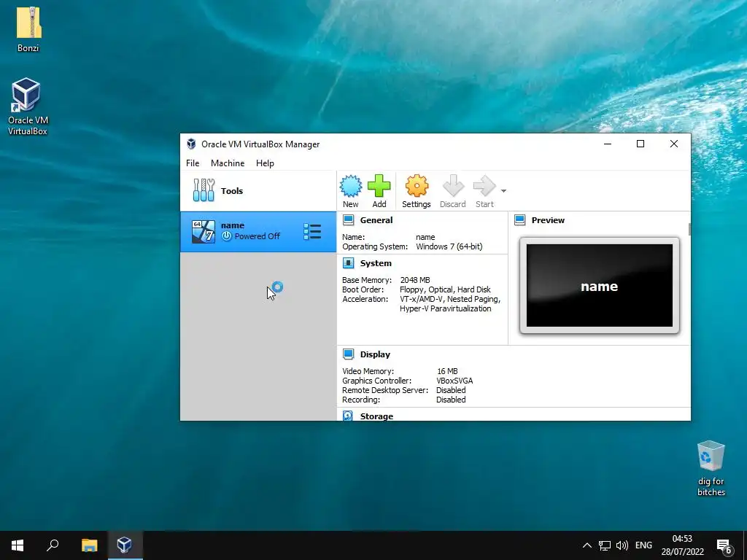Viewport: 747px width, 560px height.
Task: Click the General section monitor icon
Action: point(348,220)
